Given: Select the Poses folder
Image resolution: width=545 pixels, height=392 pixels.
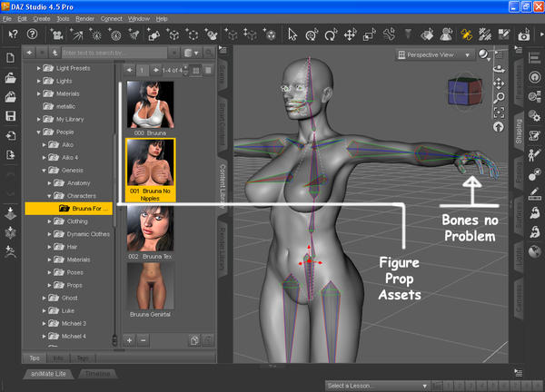Looking at the screenshot, I should click(75, 272).
